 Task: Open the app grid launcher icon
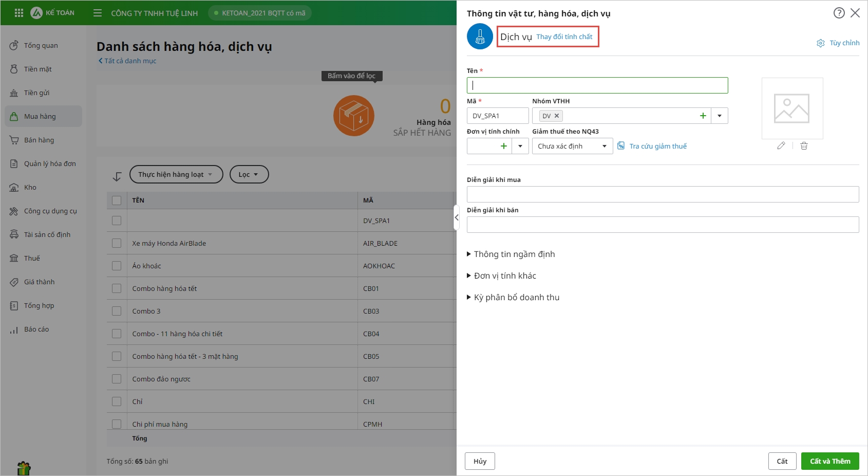click(19, 13)
